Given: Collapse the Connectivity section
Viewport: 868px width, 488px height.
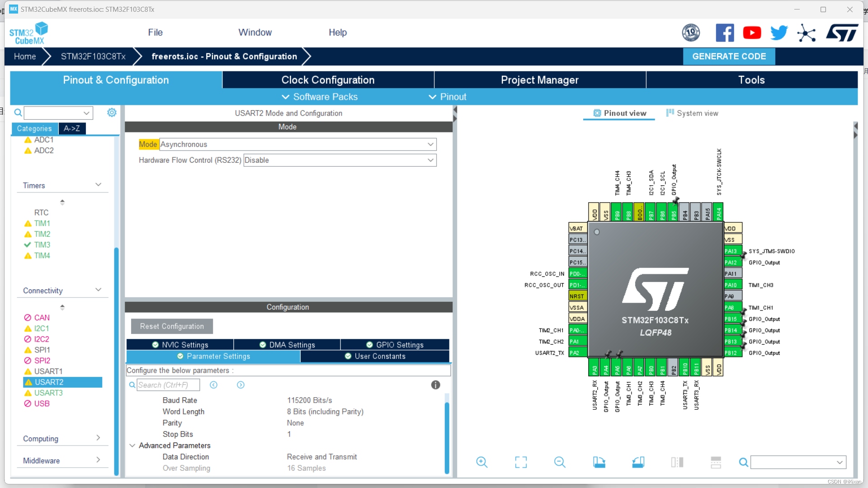Looking at the screenshot, I should (x=99, y=290).
